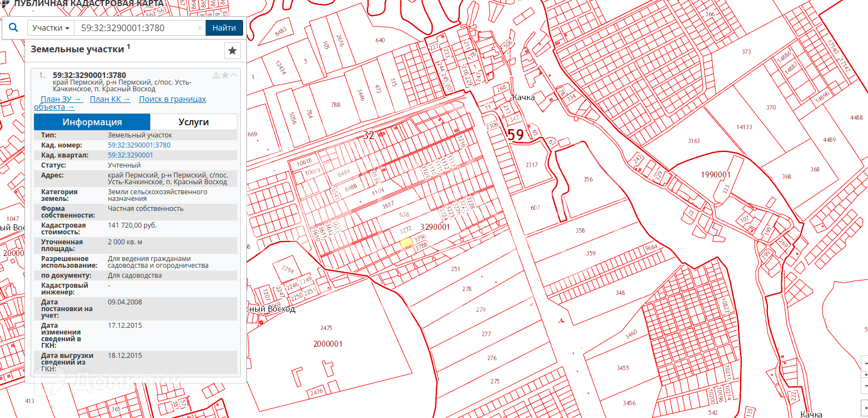The width and height of the screenshot is (868, 418).
Task: Switch to the Услуги tab
Action: [194, 122]
